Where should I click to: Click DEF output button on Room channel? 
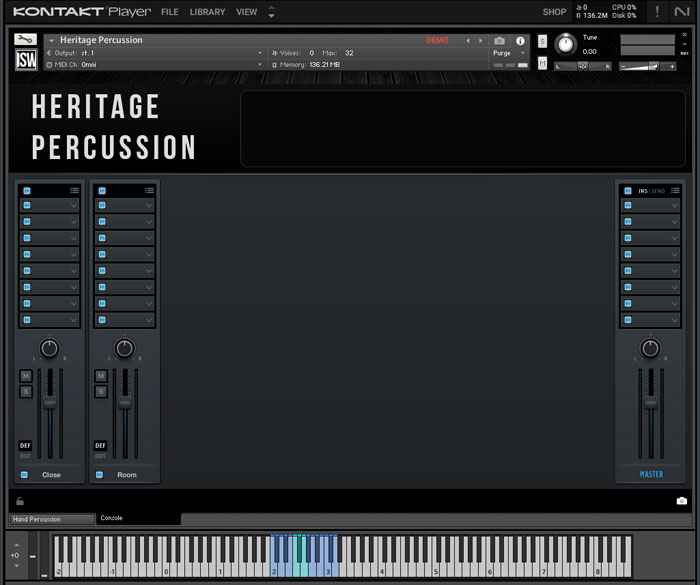tap(100, 446)
